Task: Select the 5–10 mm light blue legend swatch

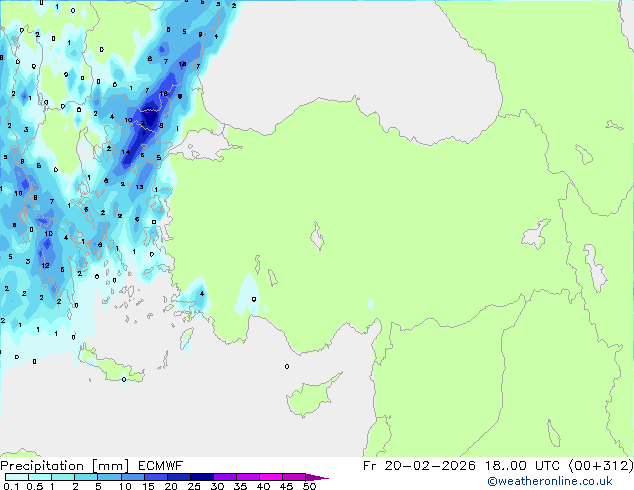Action: (109, 477)
